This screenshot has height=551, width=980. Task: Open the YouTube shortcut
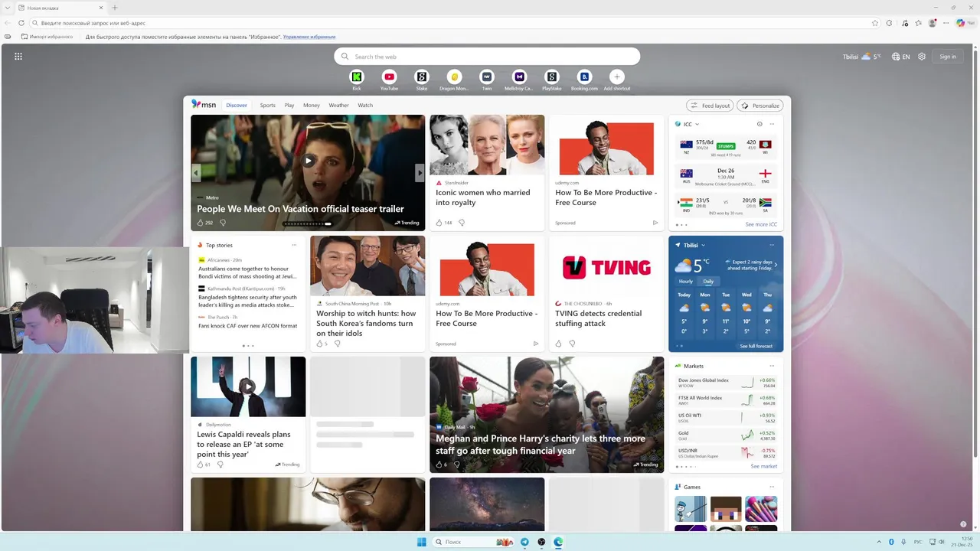[389, 77]
